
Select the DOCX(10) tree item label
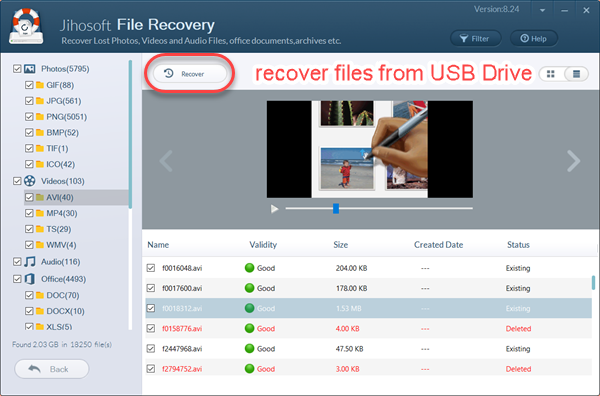[x=65, y=311]
